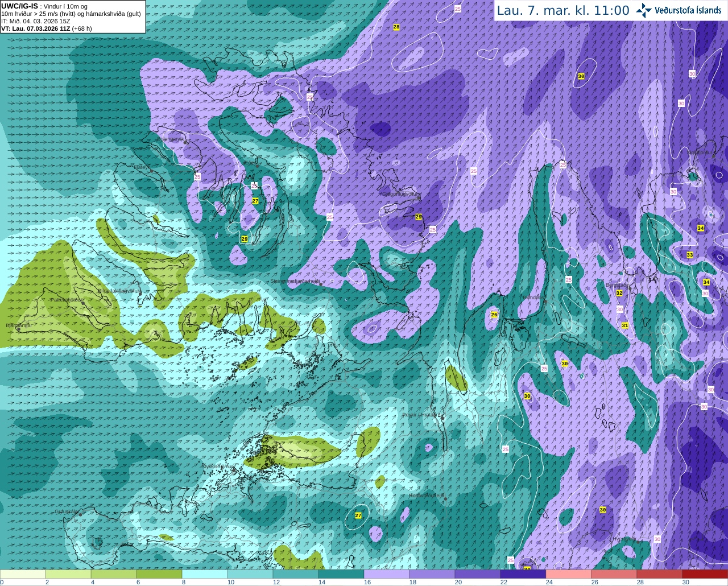728x586 pixels.
Task: Click the Steingrímsfjarðarheiði station label
Action: coord(294,280)
